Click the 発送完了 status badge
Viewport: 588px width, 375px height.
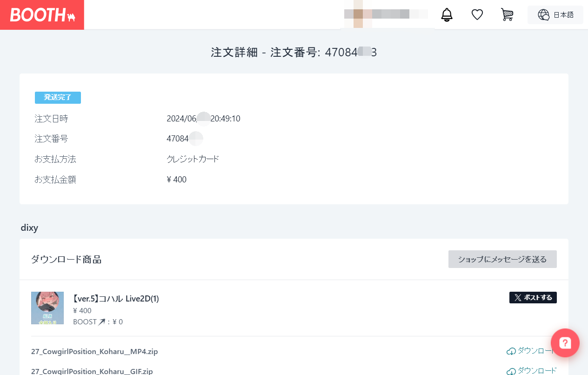(x=58, y=98)
